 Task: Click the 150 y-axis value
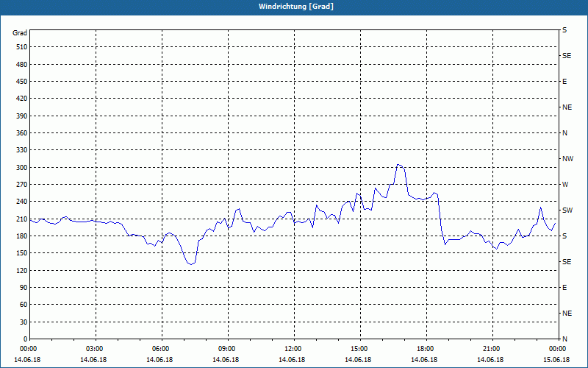pyautogui.click(x=22, y=253)
